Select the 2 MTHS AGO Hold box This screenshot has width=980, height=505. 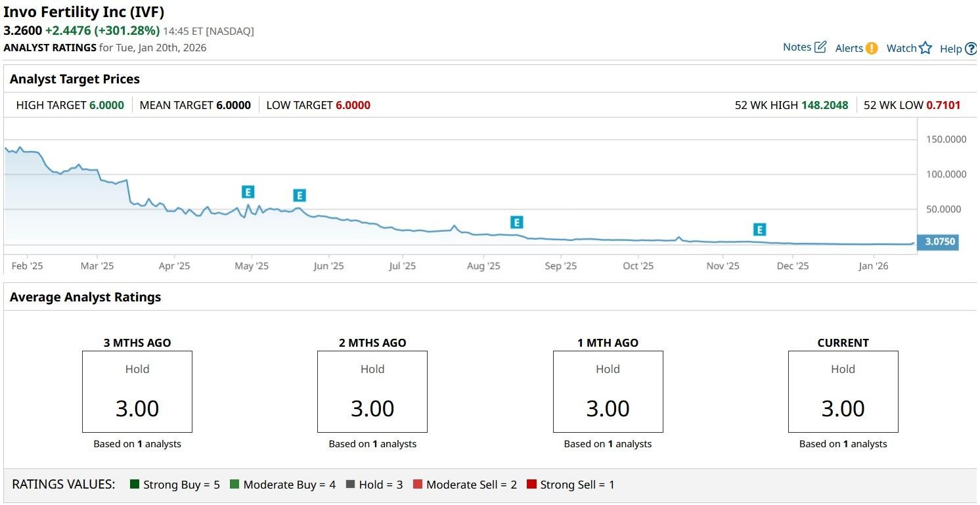point(372,391)
